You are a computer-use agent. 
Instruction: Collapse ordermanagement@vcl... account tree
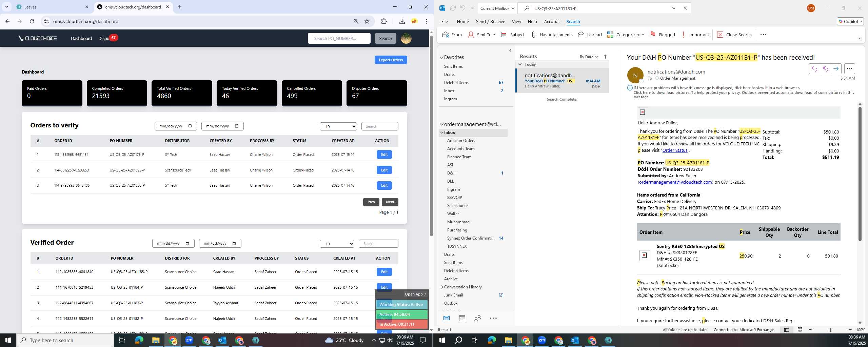(442, 124)
